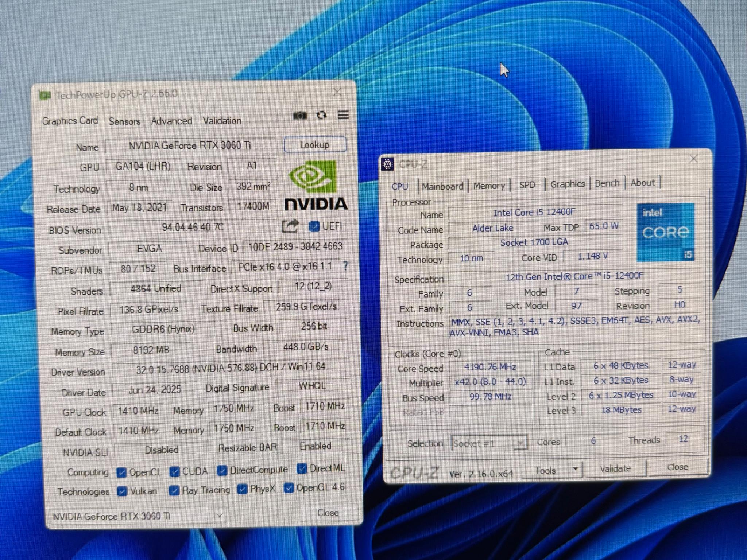Open the GPU-Z hamburger menu
Viewport: 747px width, 560px height.
click(x=343, y=115)
